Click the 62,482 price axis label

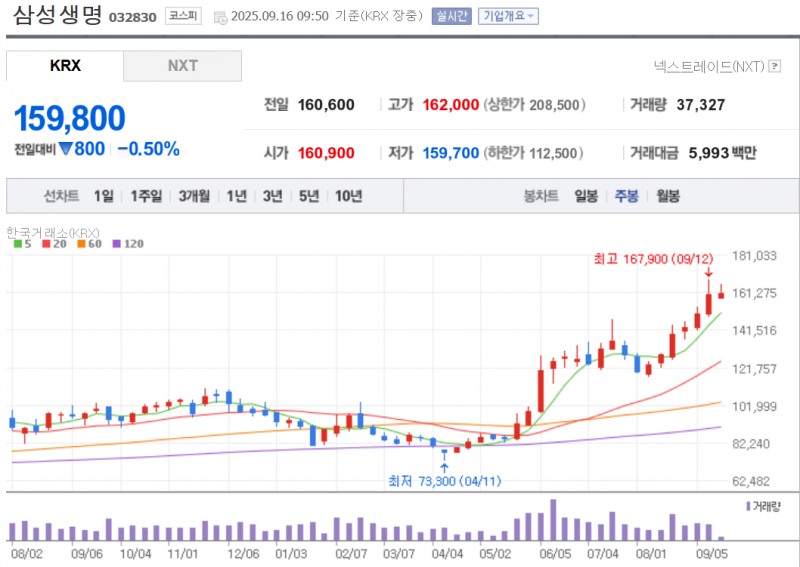pos(751,481)
